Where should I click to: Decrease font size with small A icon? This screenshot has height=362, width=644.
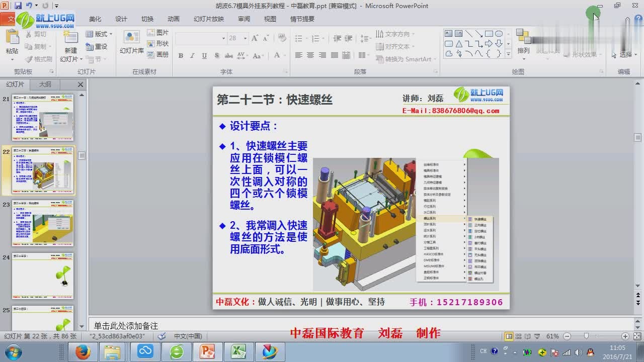pos(266,38)
